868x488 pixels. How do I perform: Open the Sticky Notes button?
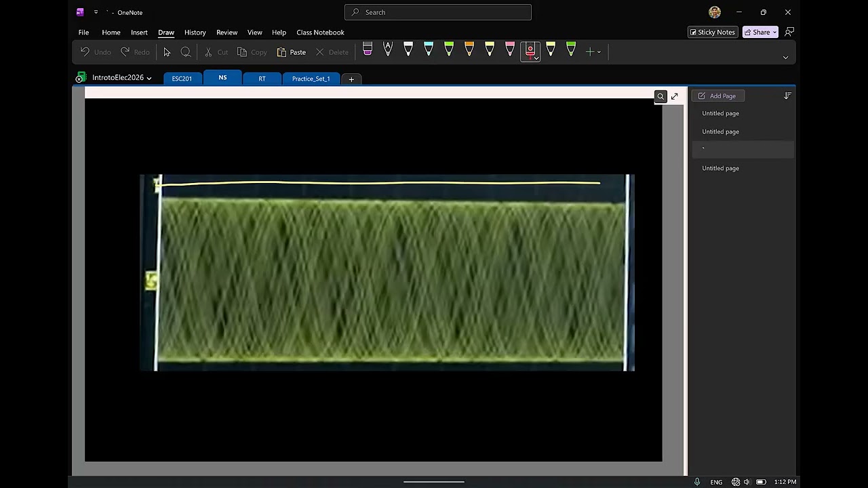click(x=713, y=32)
